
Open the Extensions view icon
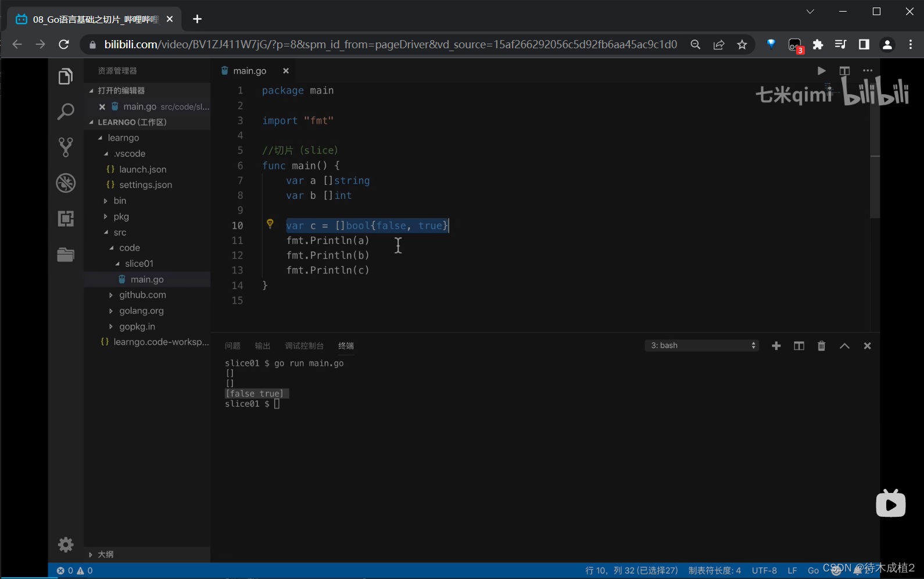66,219
